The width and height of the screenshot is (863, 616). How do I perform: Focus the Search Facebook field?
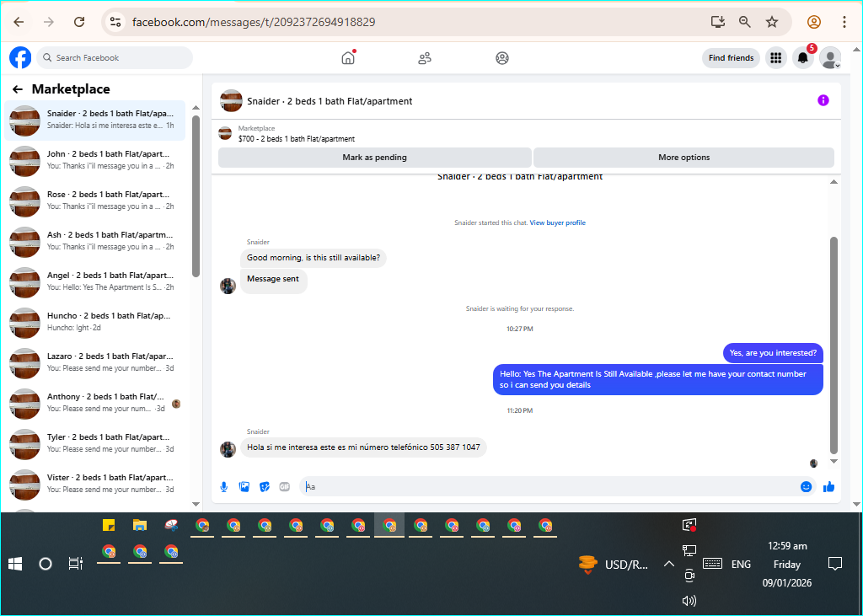pos(115,58)
